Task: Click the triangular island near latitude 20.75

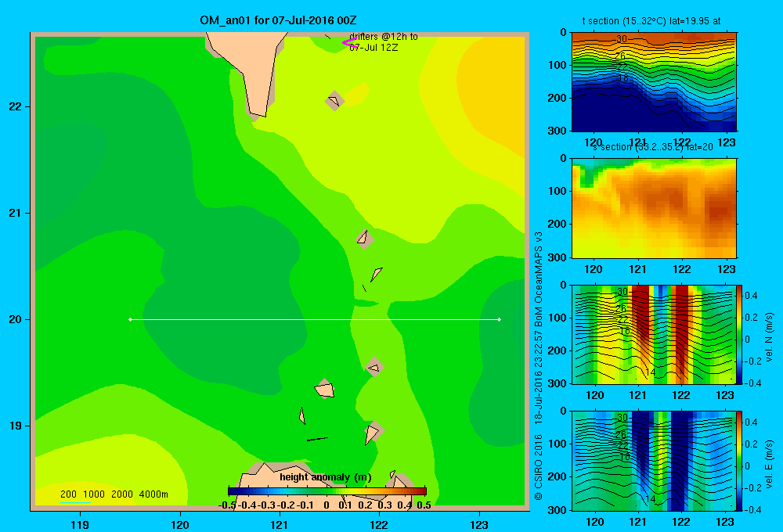Action: [364, 239]
